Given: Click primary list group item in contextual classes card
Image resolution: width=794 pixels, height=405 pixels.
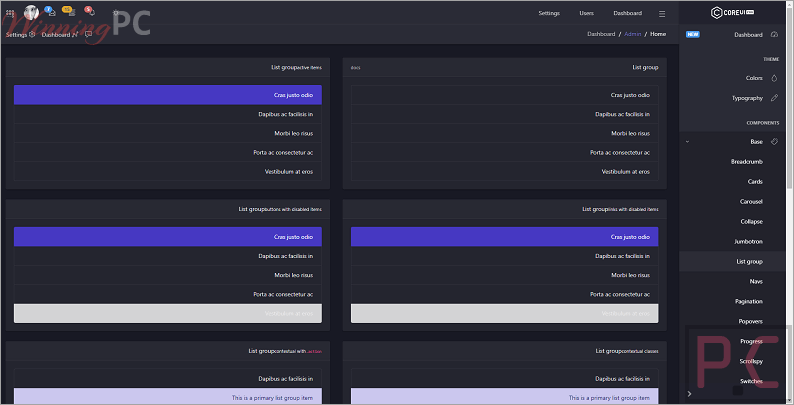Looking at the screenshot, I should click(504, 396).
